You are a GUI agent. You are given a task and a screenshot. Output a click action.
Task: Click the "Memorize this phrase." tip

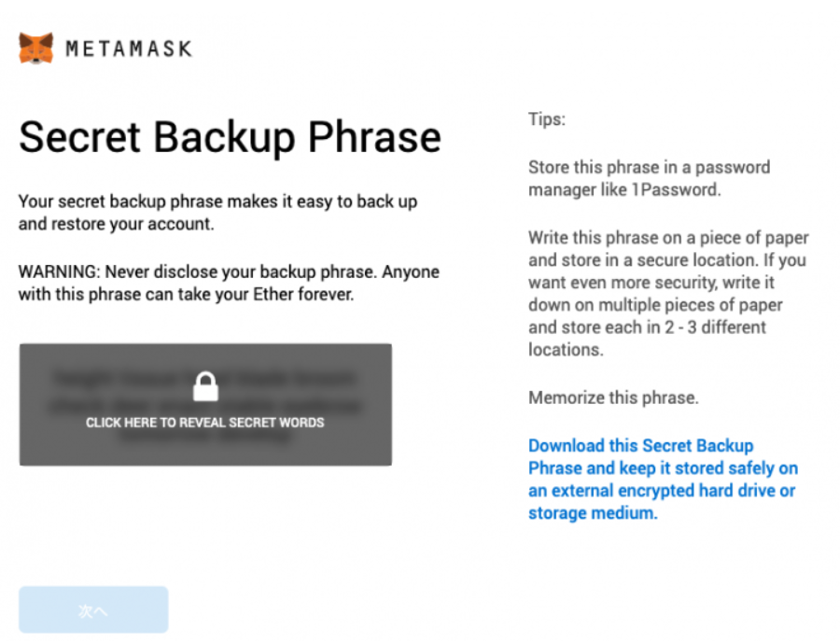(613, 397)
